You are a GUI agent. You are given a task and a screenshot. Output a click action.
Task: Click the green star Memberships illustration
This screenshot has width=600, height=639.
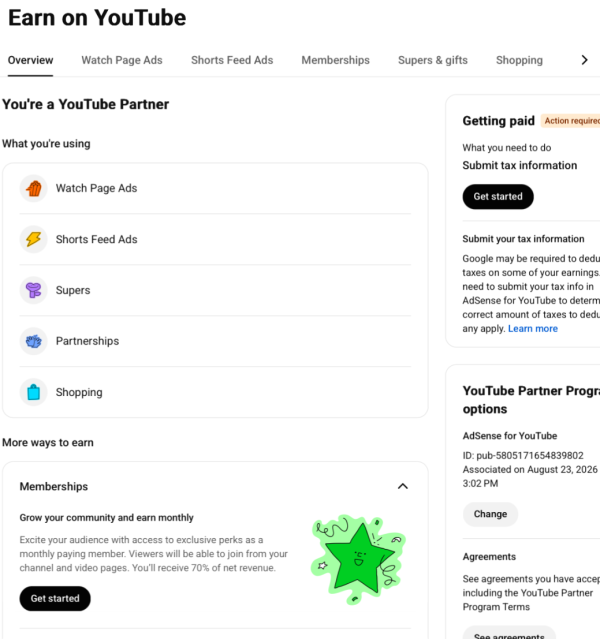(x=358, y=559)
